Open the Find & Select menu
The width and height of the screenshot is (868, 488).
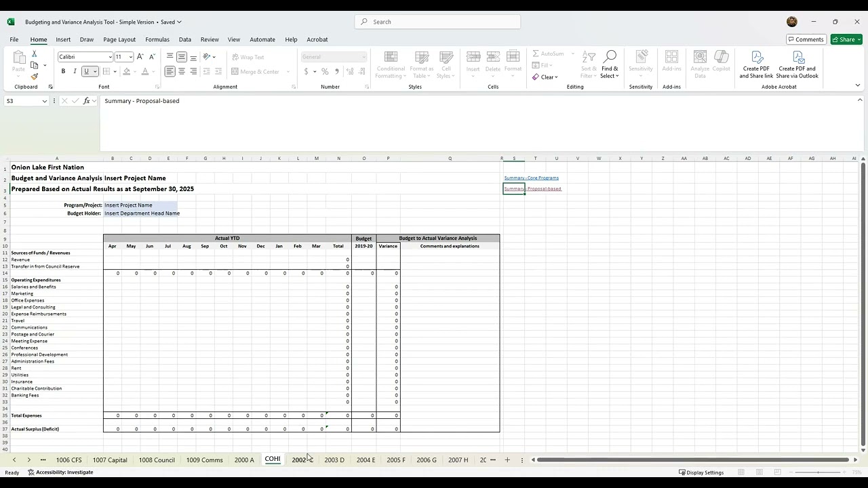click(610, 64)
